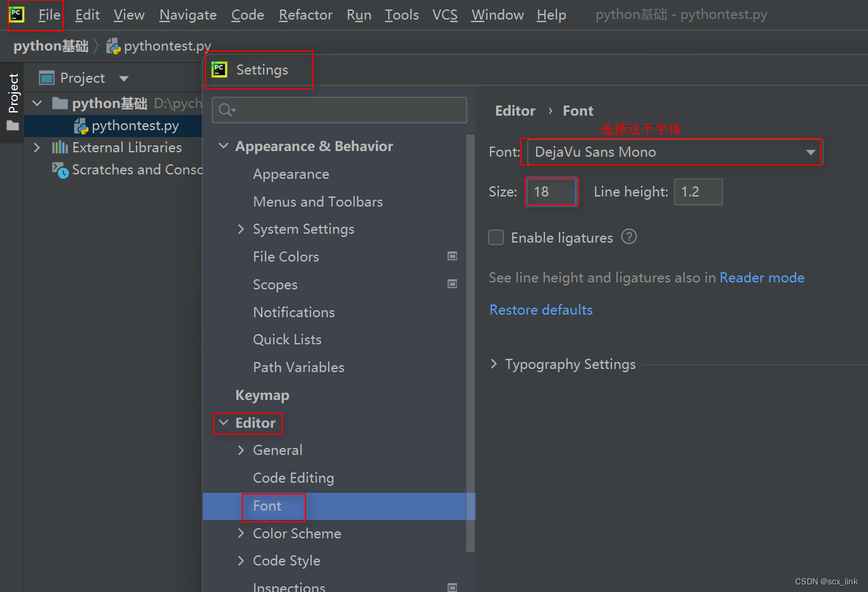
Task: Expand External Libraries node
Action: coord(37,147)
